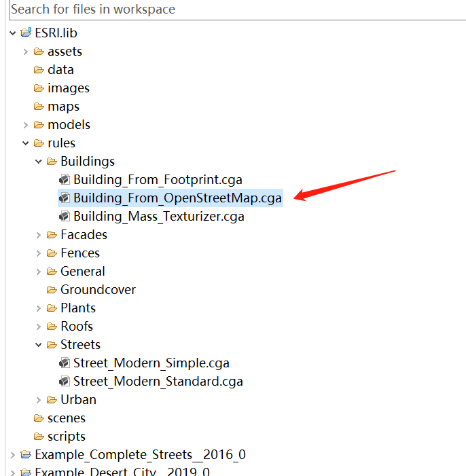Click the Building_Mass_Texturizer.cga rule file icon
This screenshot has width=466, height=476.
tap(65, 216)
